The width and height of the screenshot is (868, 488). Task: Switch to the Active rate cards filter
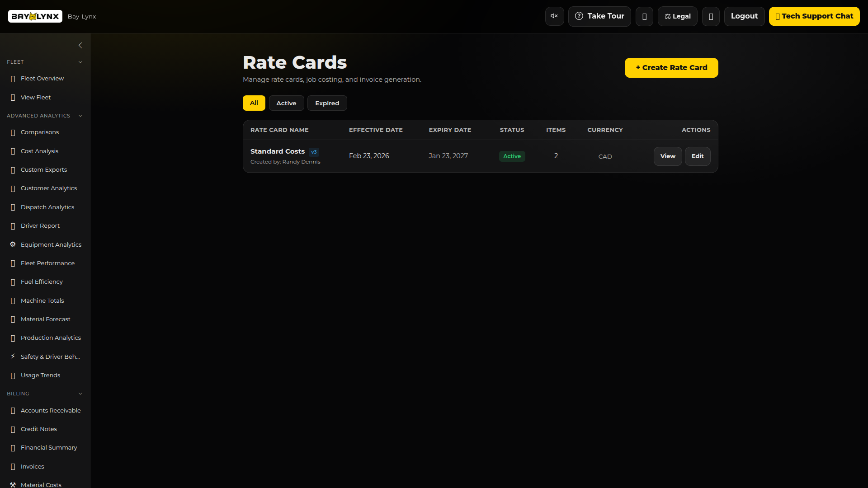click(x=286, y=103)
